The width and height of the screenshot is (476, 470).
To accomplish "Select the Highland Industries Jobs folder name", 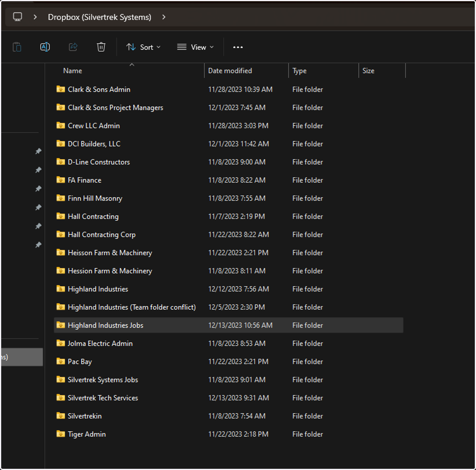I will (x=106, y=325).
